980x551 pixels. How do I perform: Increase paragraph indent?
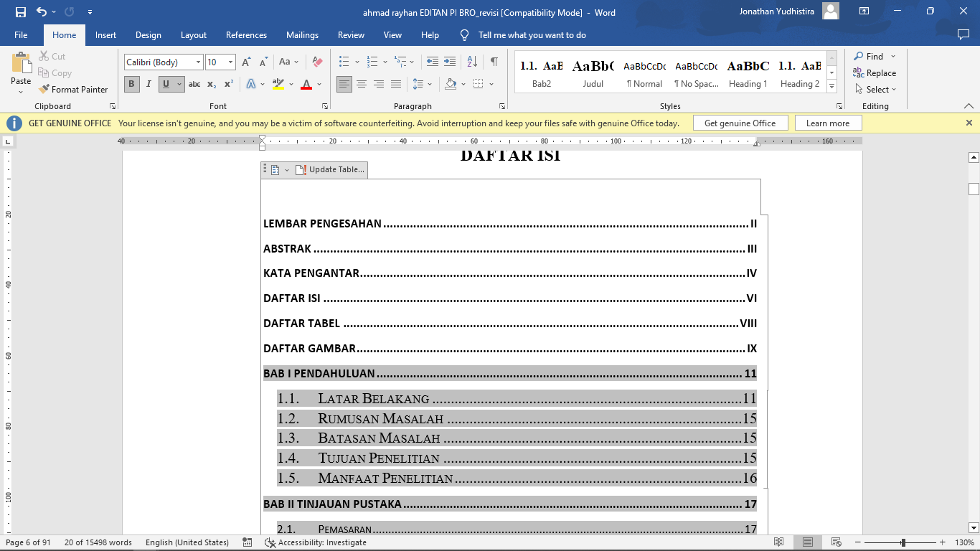point(450,62)
